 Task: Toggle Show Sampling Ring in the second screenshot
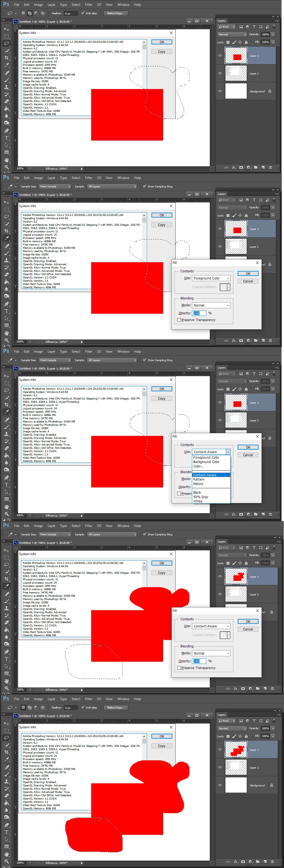(145, 186)
